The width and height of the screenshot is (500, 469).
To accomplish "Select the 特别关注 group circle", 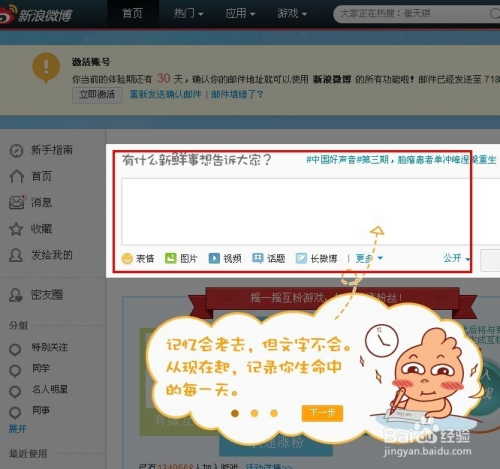I will point(15,349).
